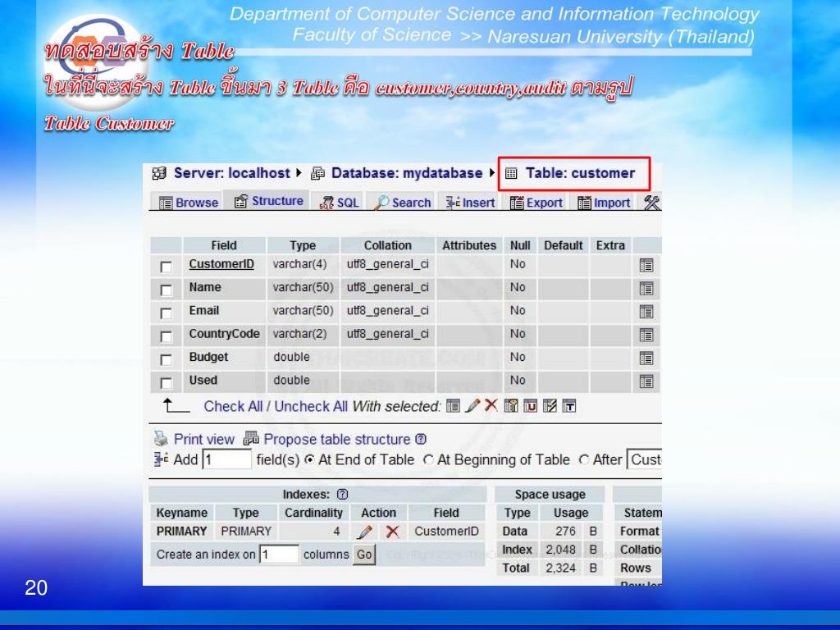Image resolution: width=840 pixels, height=630 pixels.
Task: Click the CustomerID field name
Action: tap(221, 264)
